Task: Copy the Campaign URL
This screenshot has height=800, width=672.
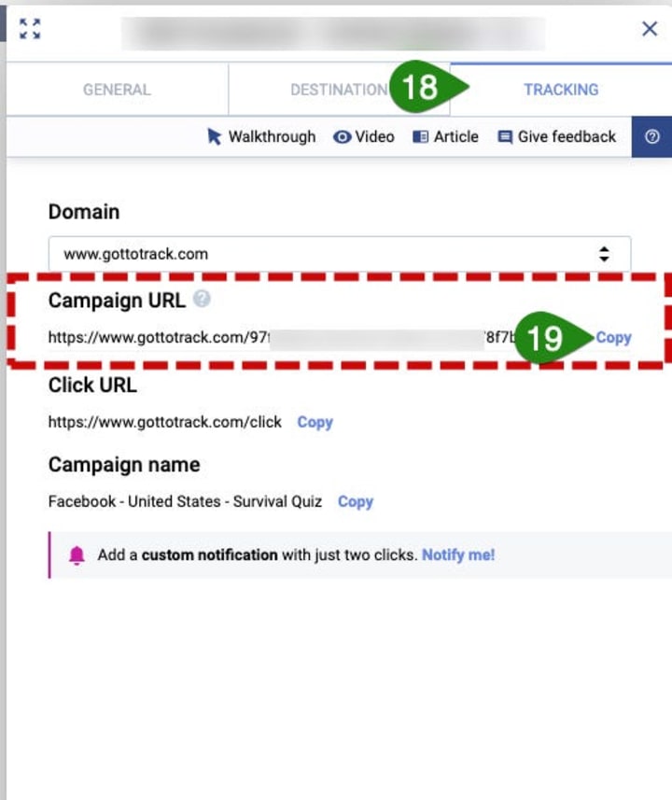Action: [x=613, y=338]
